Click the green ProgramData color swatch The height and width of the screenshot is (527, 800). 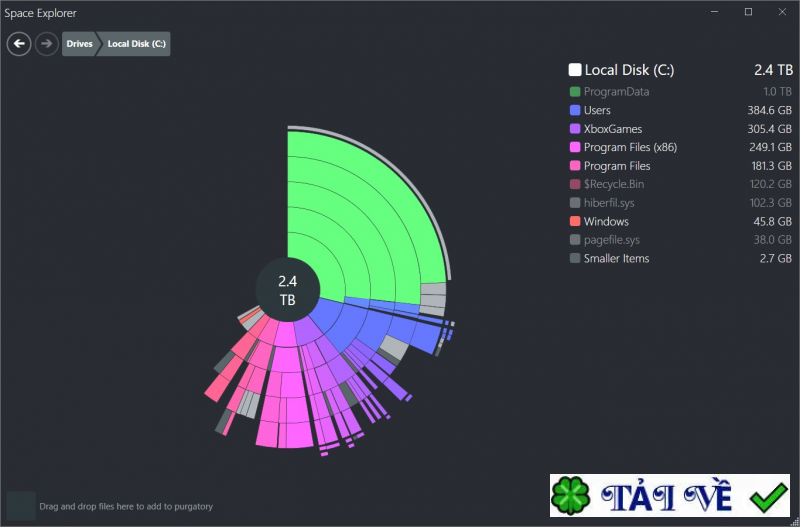(x=575, y=92)
